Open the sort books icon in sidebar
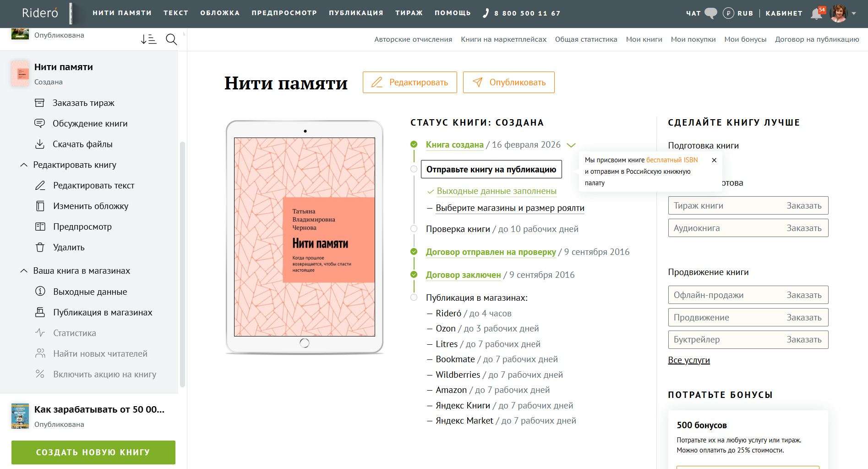Viewport: 868px width, 469px height. [x=148, y=39]
